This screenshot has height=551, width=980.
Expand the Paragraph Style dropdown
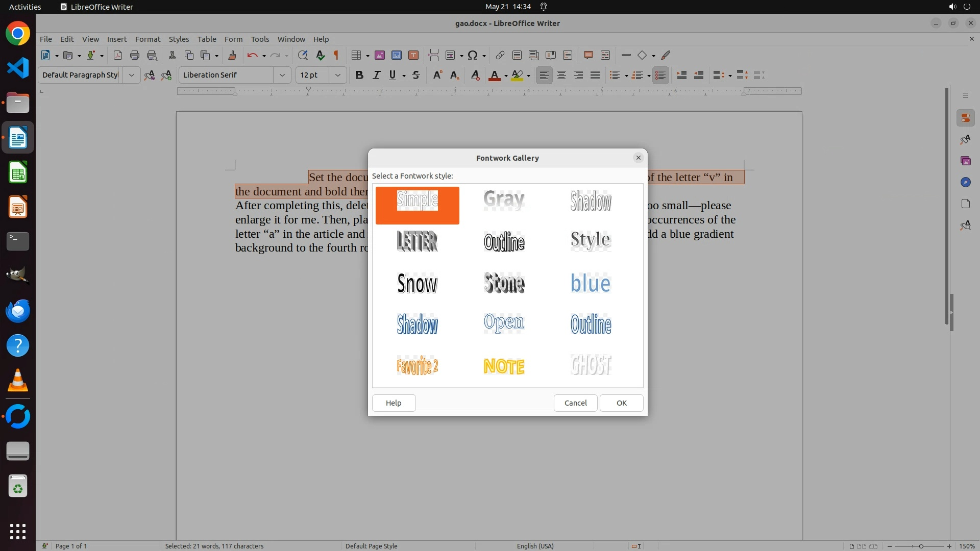[131, 75]
